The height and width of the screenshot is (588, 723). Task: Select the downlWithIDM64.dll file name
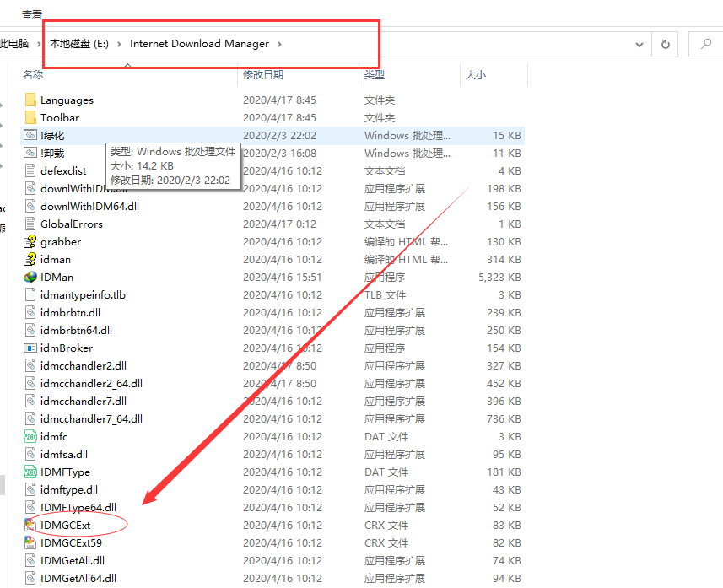pos(90,206)
